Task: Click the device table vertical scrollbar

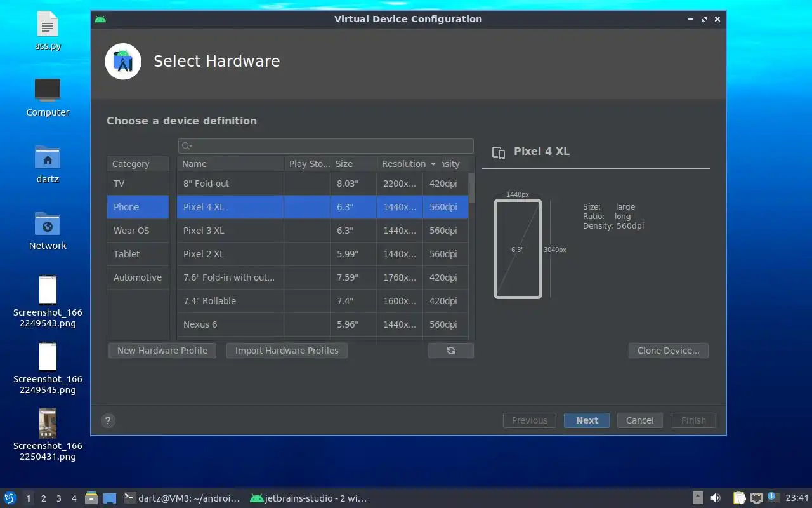Action: [472, 187]
